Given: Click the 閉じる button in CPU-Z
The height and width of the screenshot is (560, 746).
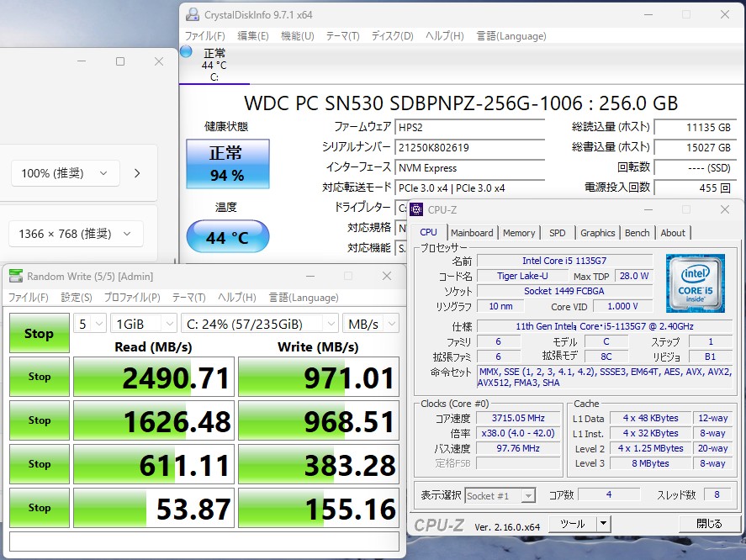Looking at the screenshot, I should [x=708, y=524].
